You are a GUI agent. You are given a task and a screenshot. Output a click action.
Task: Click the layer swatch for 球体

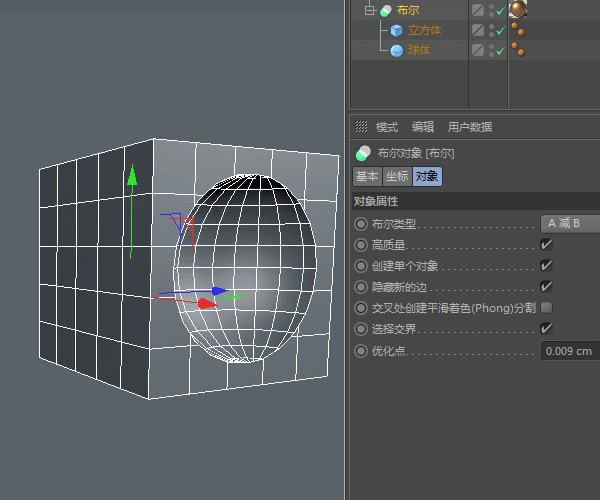pyautogui.click(x=478, y=50)
